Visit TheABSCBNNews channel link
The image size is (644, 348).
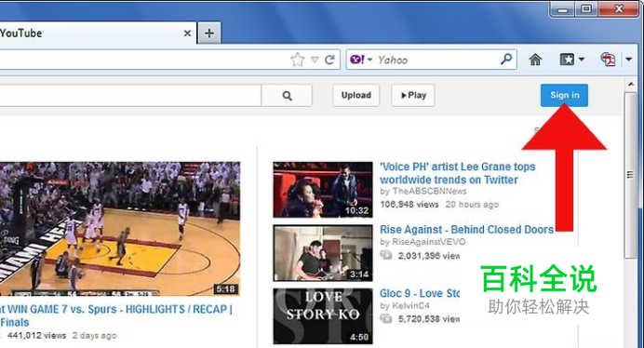tap(429, 191)
